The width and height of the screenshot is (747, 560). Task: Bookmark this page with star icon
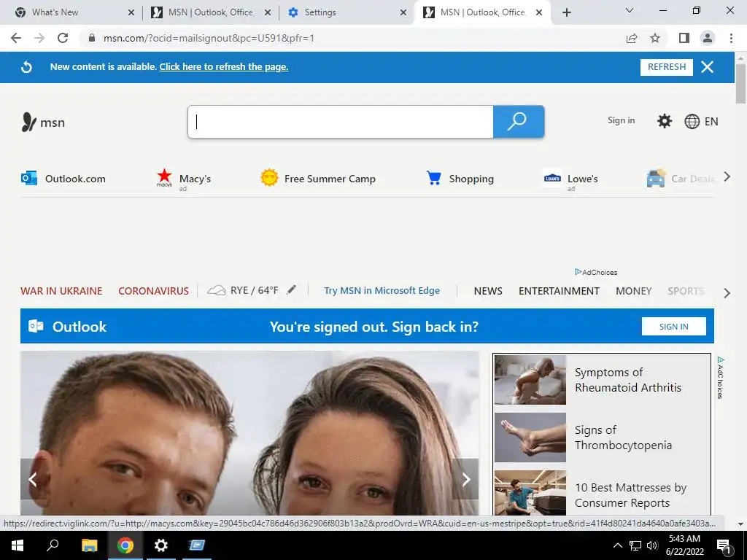[x=655, y=38]
